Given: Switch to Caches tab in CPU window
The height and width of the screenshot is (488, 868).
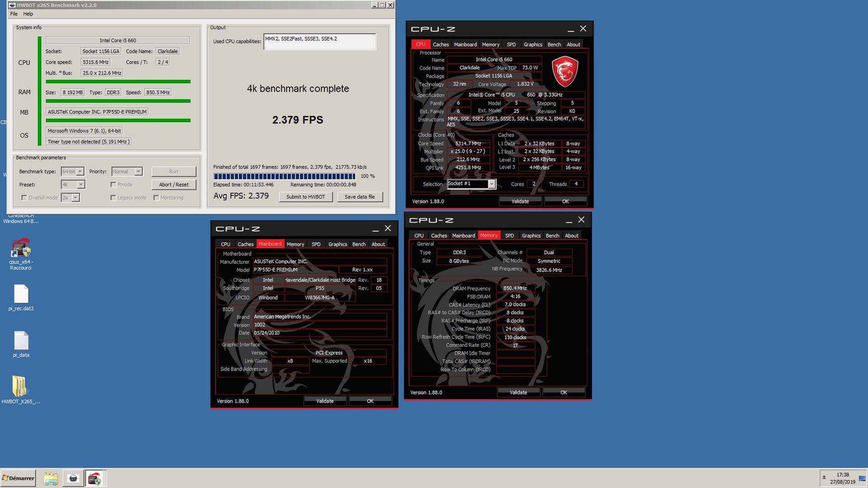Looking at the screenshot, I should 440,44.
